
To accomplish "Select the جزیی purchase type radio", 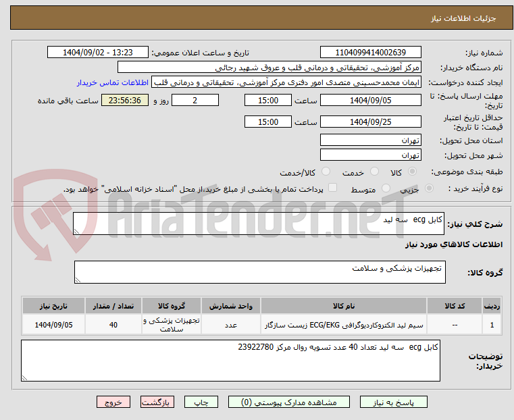I will (429, 188).
